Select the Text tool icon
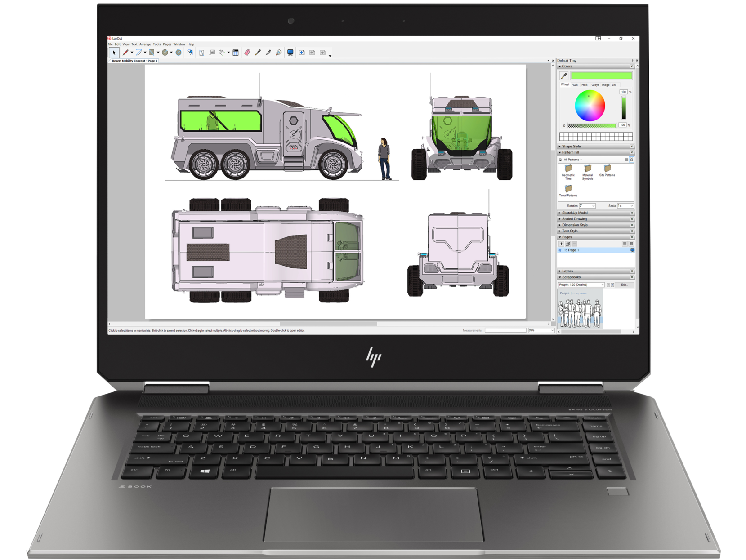Viewport: 746px width, 560px height. 201,53
